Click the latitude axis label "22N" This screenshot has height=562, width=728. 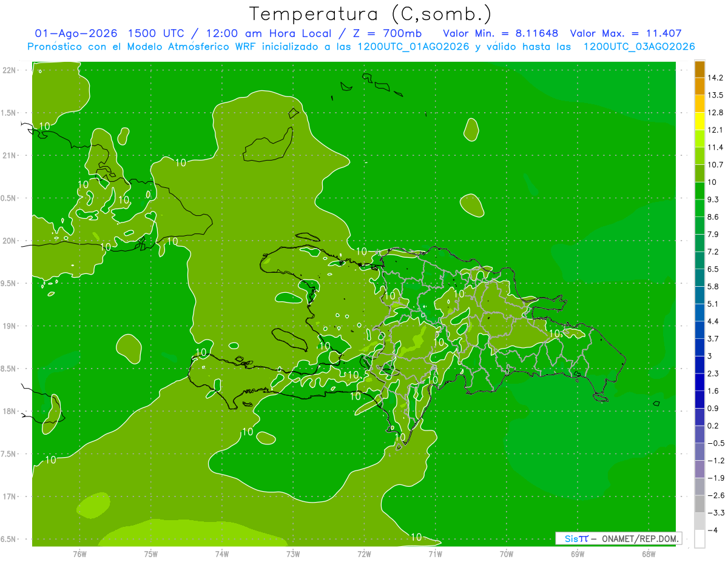coord(9,70)
